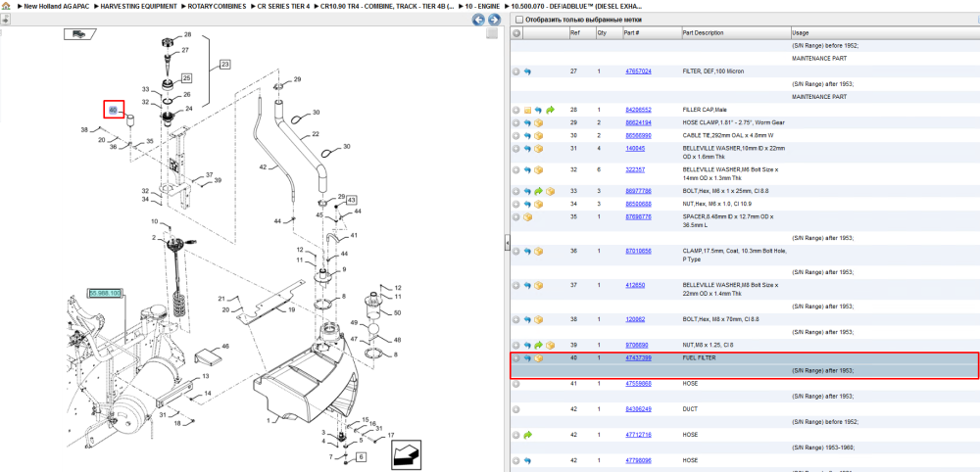980x472 pixels.
Task: Expand ref 41 HOSE plus button
Action: 516,384
